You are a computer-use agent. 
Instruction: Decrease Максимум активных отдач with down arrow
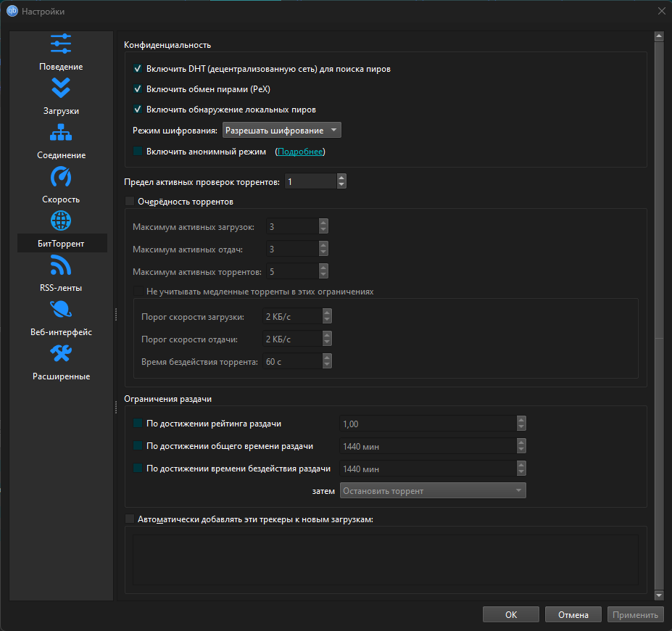[323, 252]
